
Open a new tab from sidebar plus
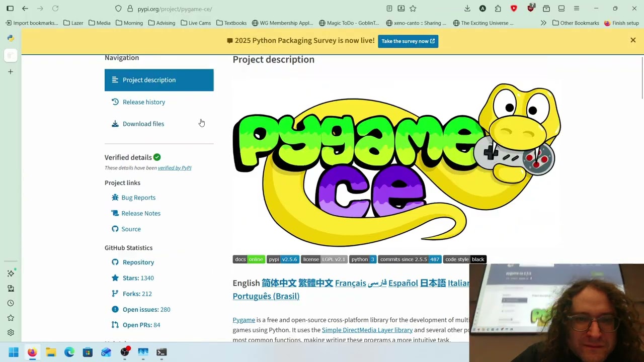click(11, 72)
